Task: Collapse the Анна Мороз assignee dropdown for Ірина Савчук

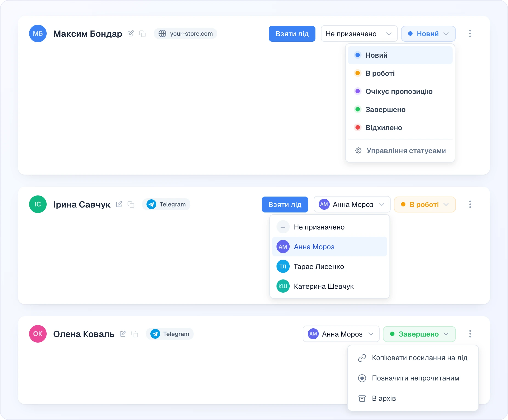Action: (352, 205)
